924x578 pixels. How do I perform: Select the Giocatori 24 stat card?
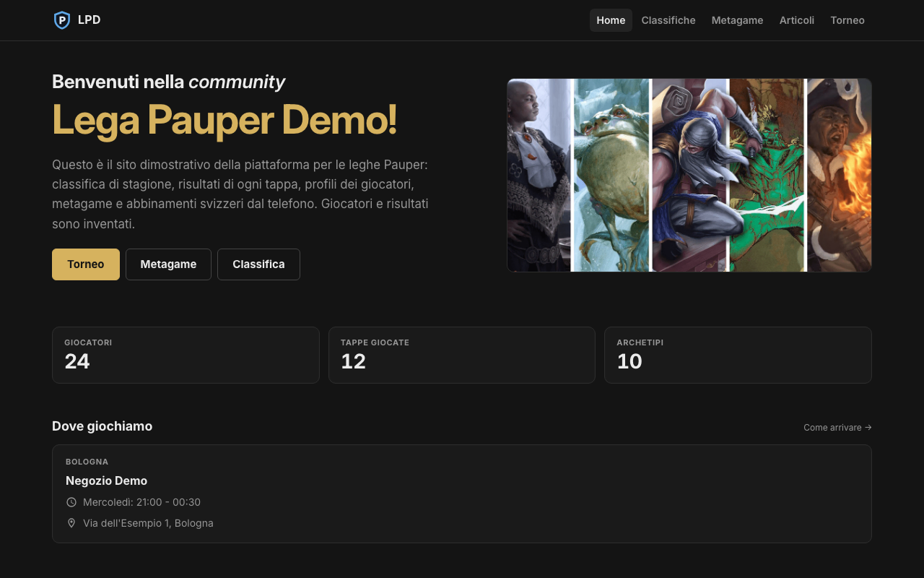(x=186, y=355)
